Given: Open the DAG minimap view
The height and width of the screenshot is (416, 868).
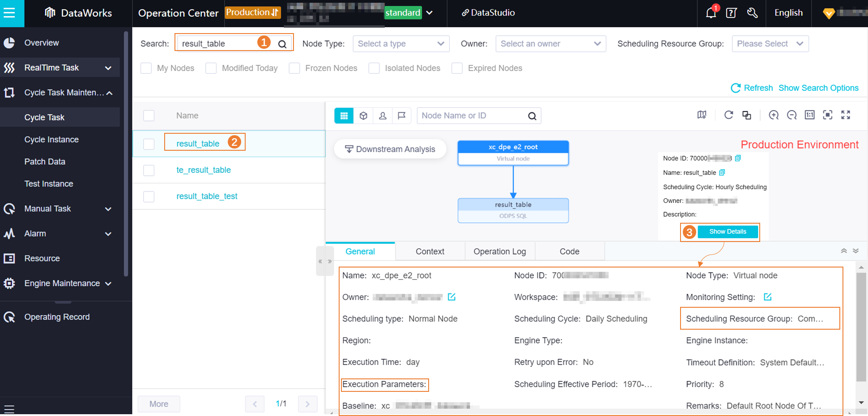Looking at the screenshot, I should pos(702,115).
